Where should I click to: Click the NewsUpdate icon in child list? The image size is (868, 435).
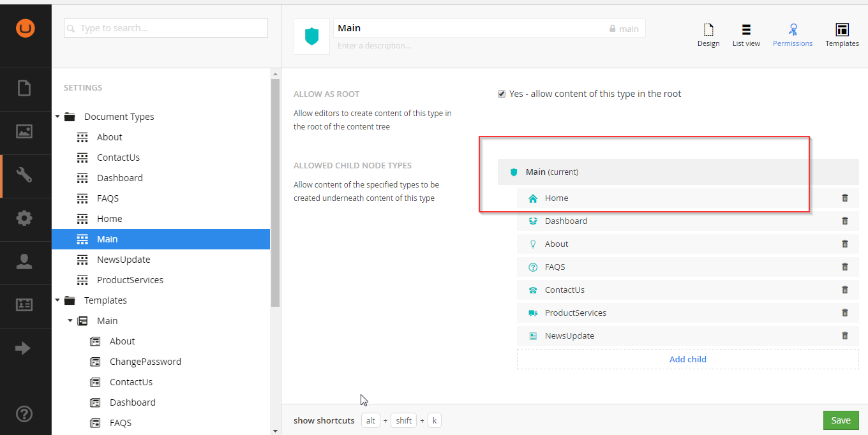tap(533, 336)
